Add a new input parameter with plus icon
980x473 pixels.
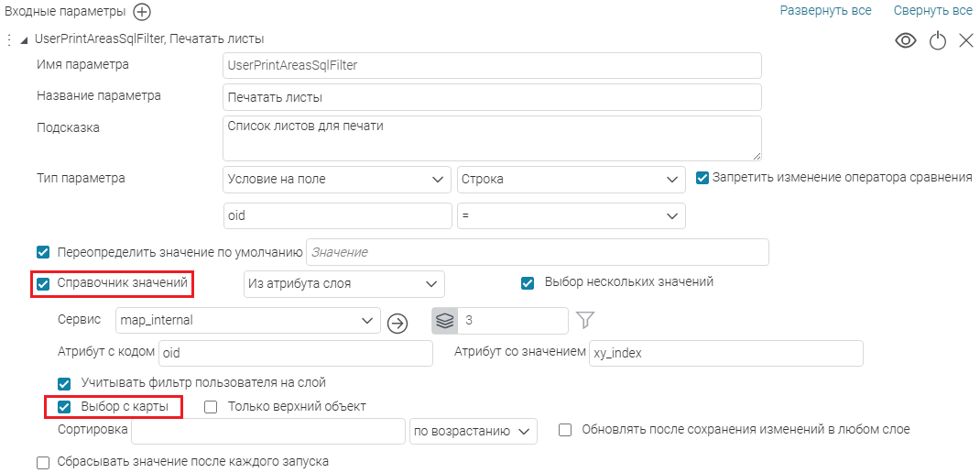142,12
